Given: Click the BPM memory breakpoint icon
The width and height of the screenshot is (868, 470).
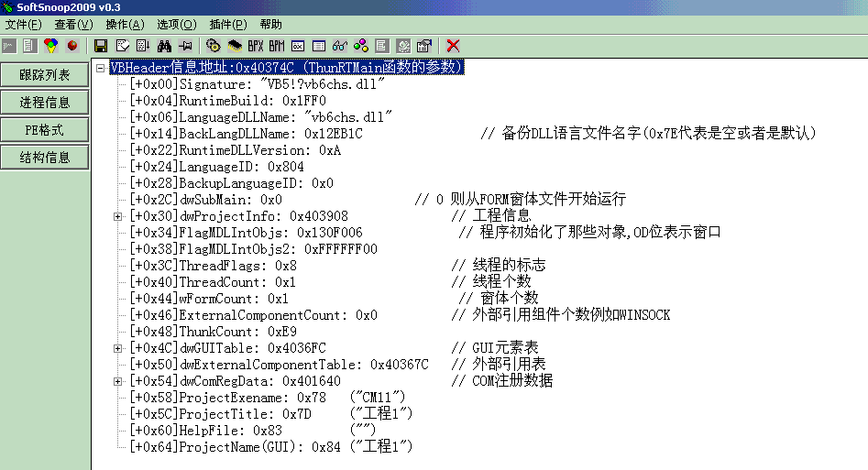Looking at the screenshot, I should coord(277,46).
